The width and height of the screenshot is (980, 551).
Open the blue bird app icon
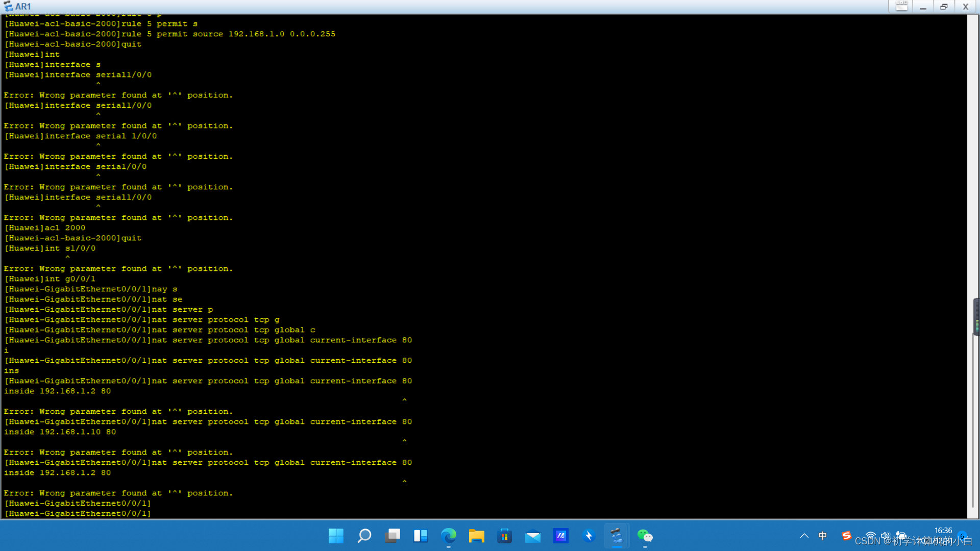pos(589,536)
